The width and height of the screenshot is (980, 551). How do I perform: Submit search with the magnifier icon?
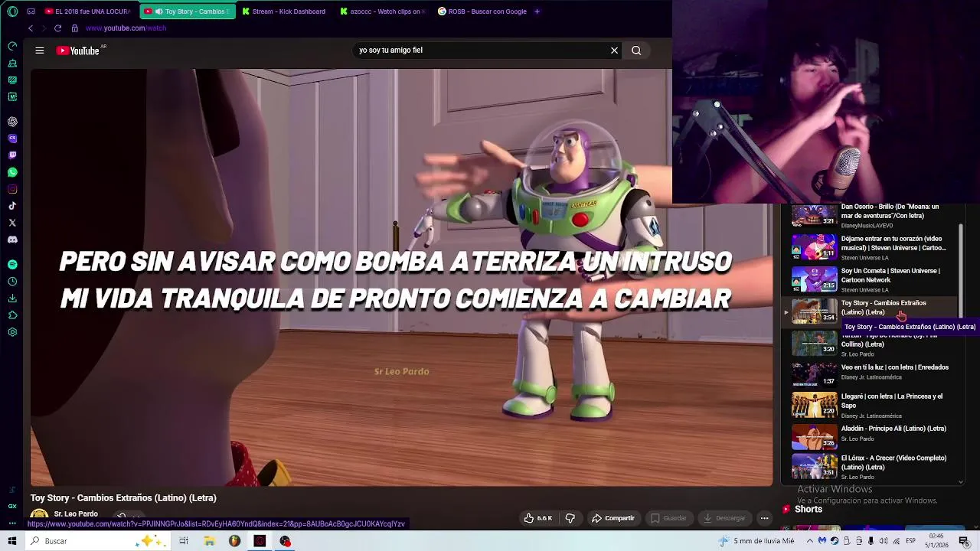point(636,51)
